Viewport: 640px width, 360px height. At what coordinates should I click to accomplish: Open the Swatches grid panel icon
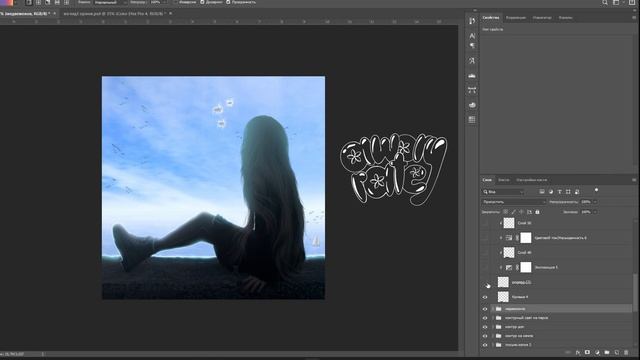click(x=472, y=120)
